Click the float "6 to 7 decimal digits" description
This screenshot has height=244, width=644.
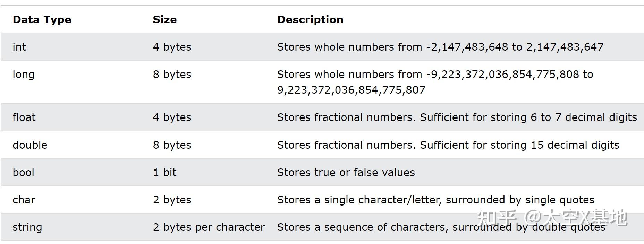(457, 117)
